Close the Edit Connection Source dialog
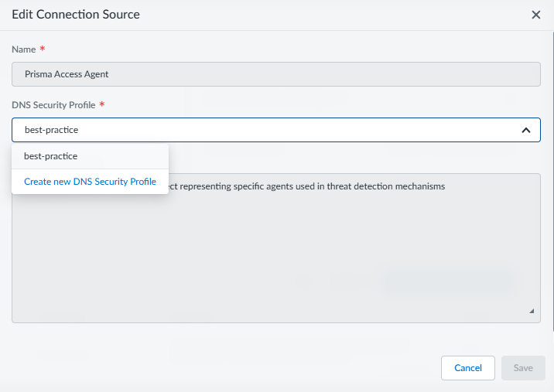Image resolution: width=554 pixels, height=392 pixels. 535,15
